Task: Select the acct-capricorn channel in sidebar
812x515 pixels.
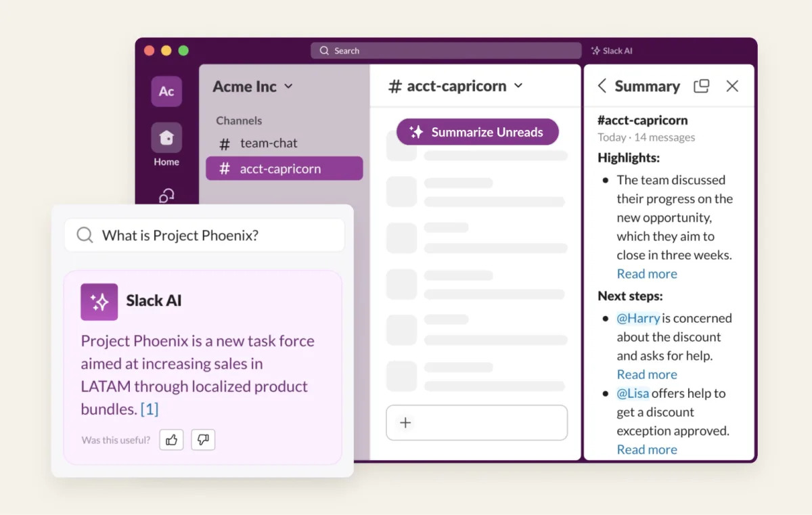Action: 280,169
